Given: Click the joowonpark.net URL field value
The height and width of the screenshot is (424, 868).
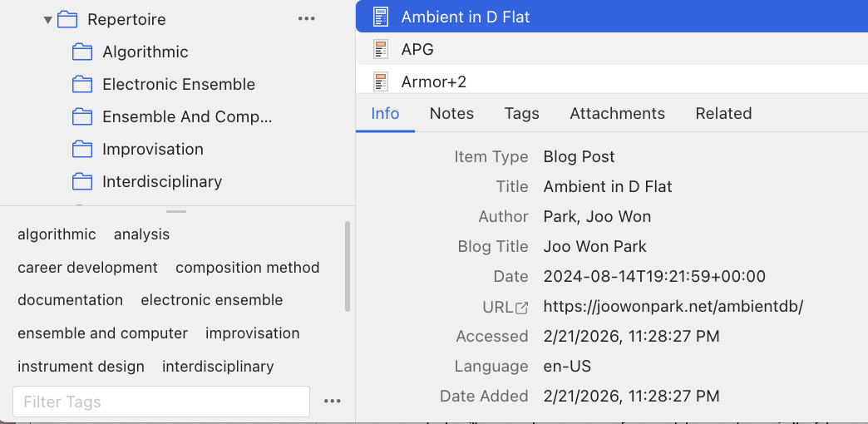Looking at the screenshot, I should tap(673, 307).
